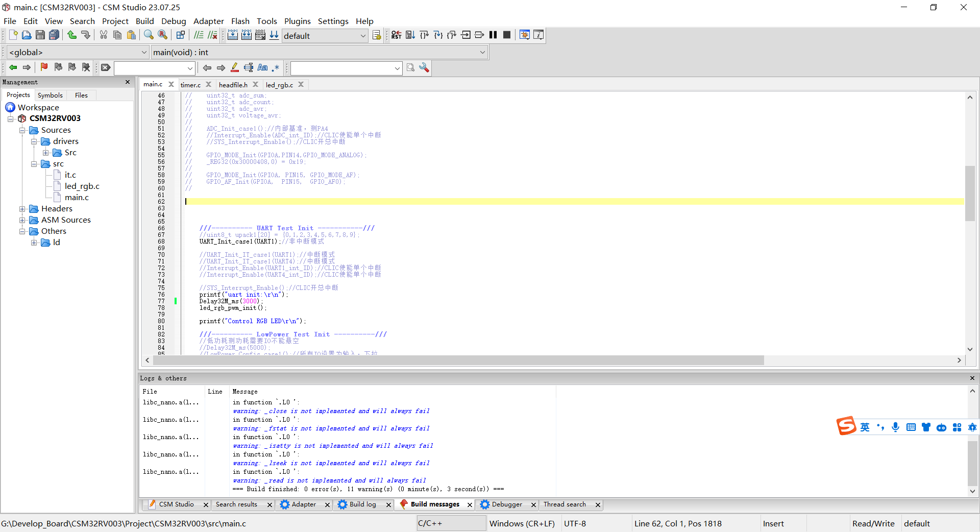This screenshot has height=532, width=980.
Task: Expand the ASM Sources folder
Action: (22, 220)
